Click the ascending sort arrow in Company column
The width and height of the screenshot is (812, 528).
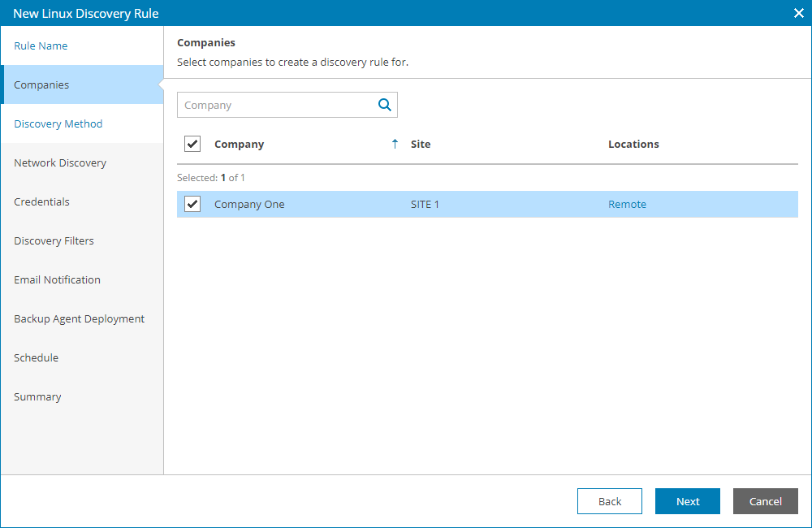coord(395,144)
